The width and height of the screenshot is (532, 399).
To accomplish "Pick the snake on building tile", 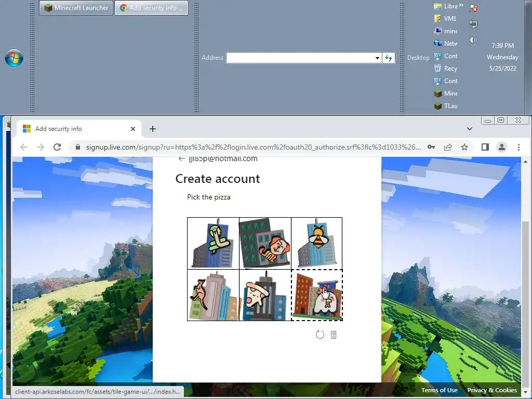I will pyautogui.click(x=213, y=243).
